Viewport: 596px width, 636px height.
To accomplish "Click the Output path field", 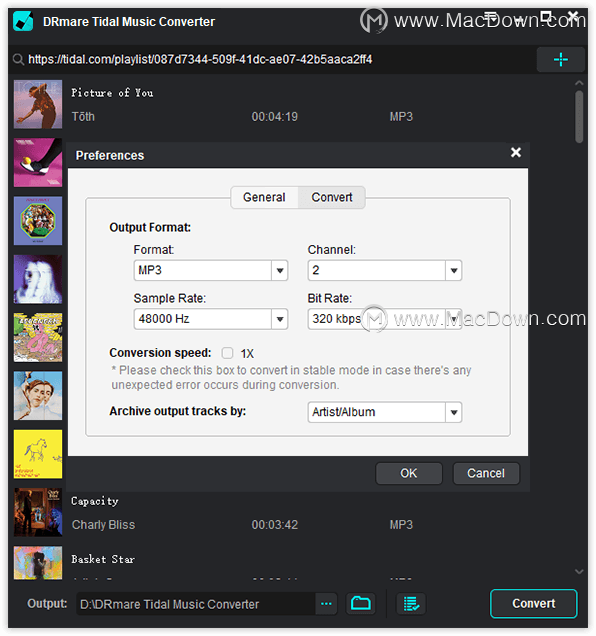I will click(196, 604).
